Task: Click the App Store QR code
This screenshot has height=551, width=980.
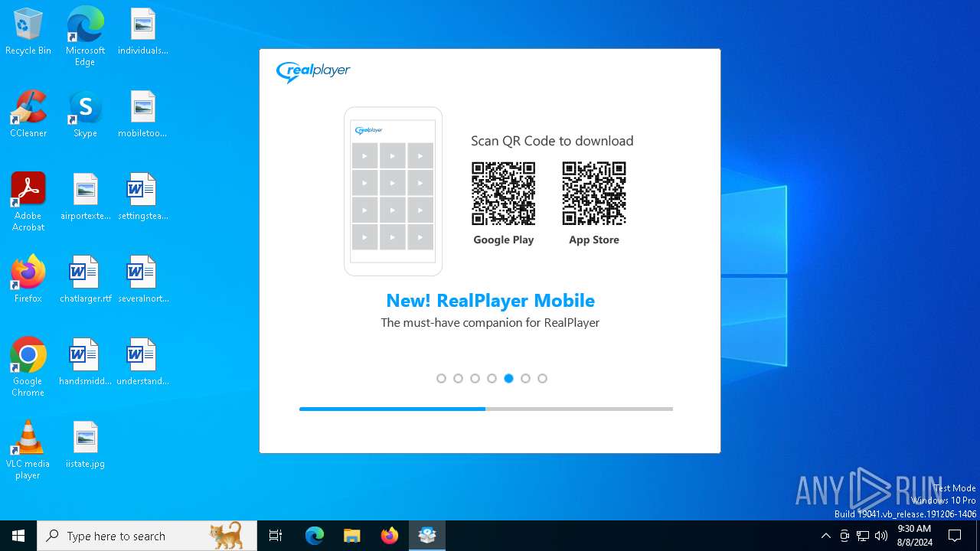Action: [x=594, y=193]
